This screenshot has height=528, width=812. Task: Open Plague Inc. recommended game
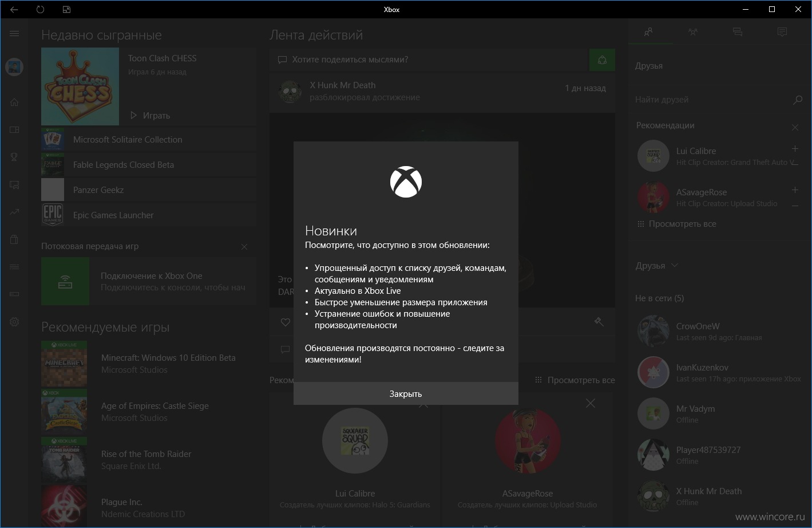tap(149, 507)
